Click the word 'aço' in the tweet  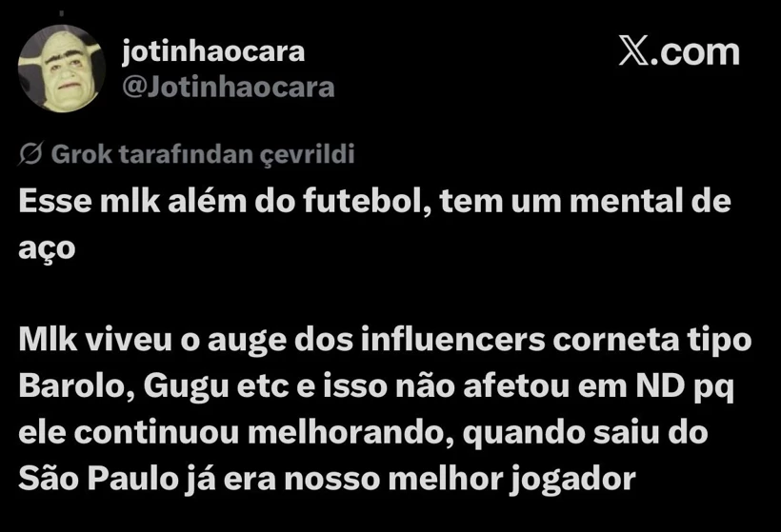(47, 248)
